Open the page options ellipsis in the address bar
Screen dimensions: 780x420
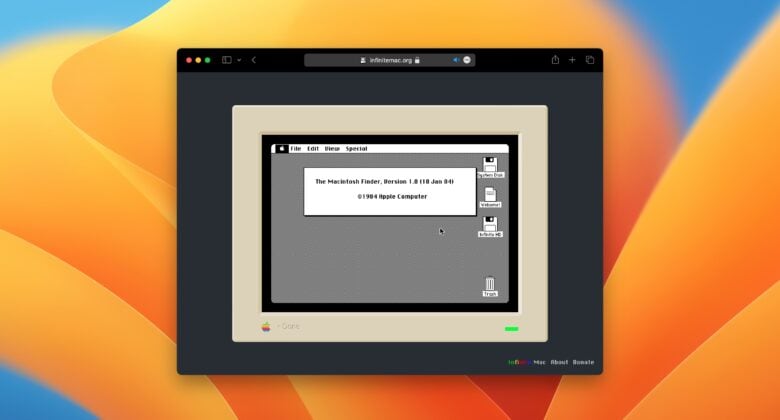click(467, 60)
